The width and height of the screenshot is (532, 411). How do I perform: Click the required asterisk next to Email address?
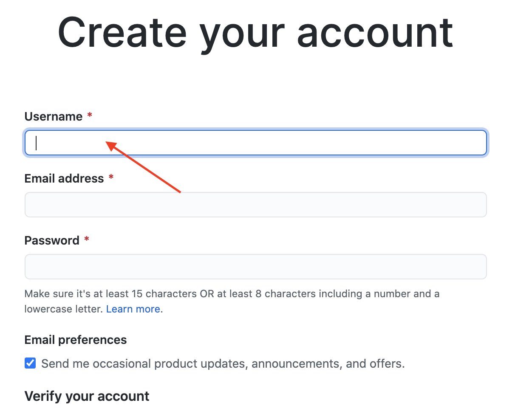[111, 177]
